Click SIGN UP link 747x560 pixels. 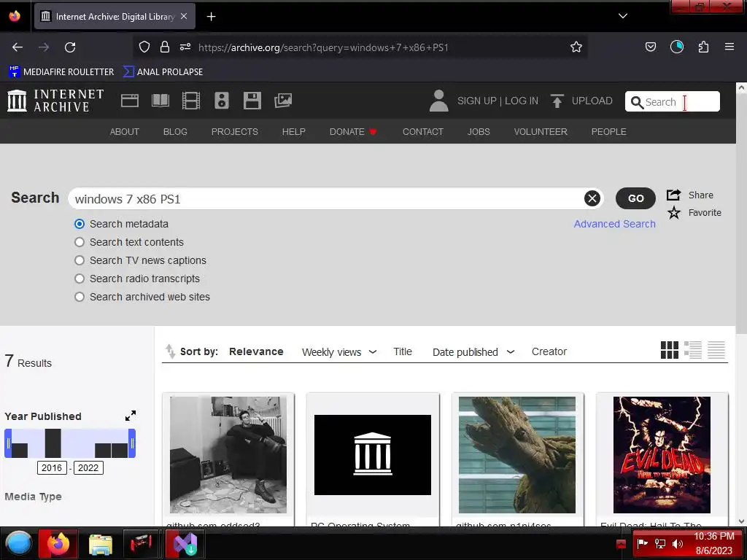476,101
